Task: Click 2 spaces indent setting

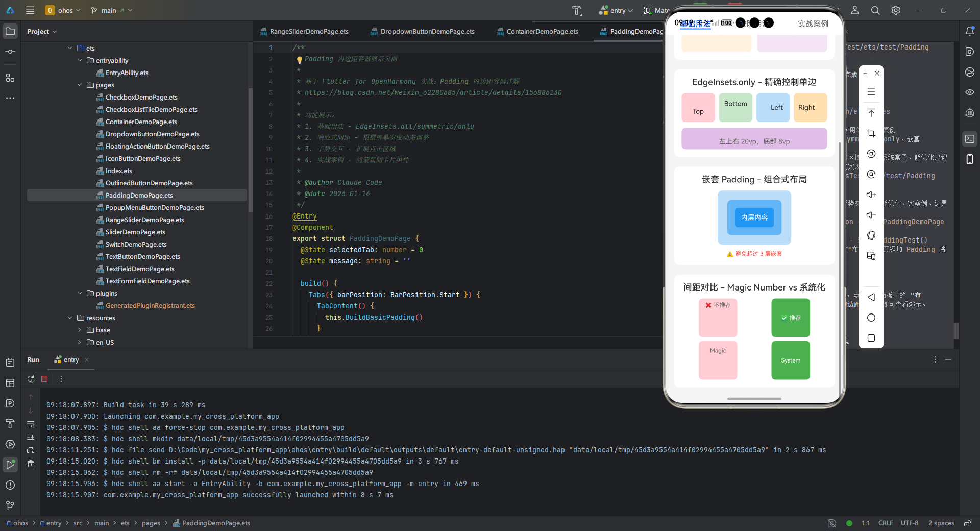Action: [941, 523]
